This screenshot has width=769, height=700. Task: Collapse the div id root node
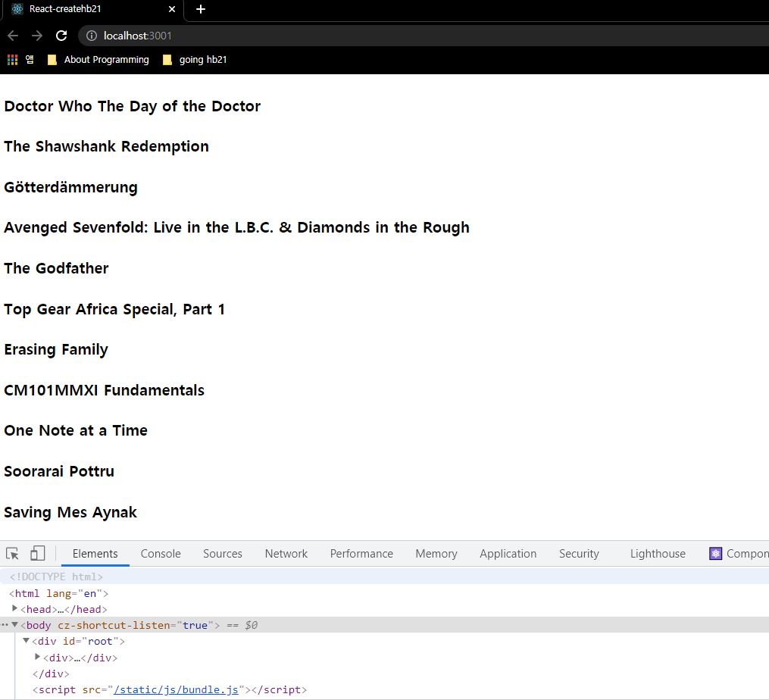(27, 641)
